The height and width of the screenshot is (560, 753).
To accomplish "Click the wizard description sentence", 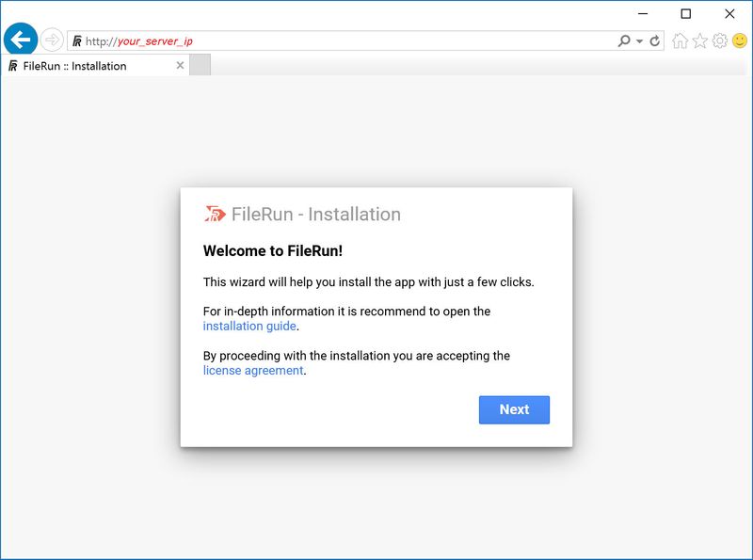I will click(x=368, y=282).
